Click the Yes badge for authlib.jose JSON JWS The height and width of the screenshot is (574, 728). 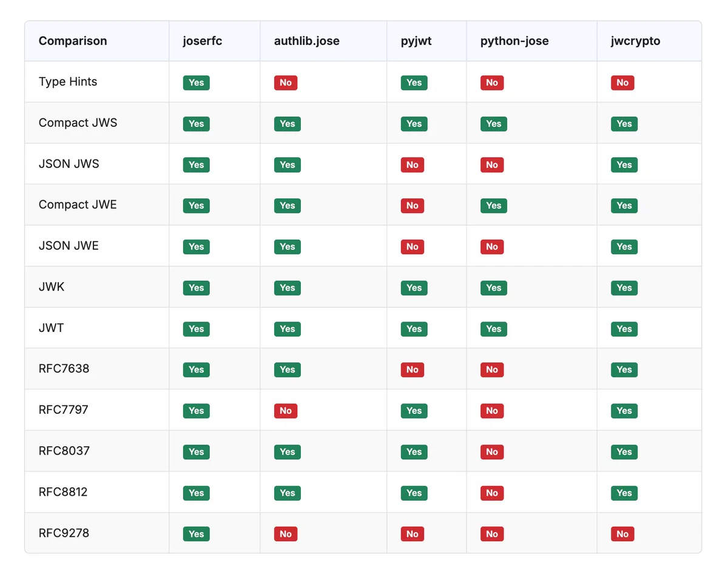point(288,165)
